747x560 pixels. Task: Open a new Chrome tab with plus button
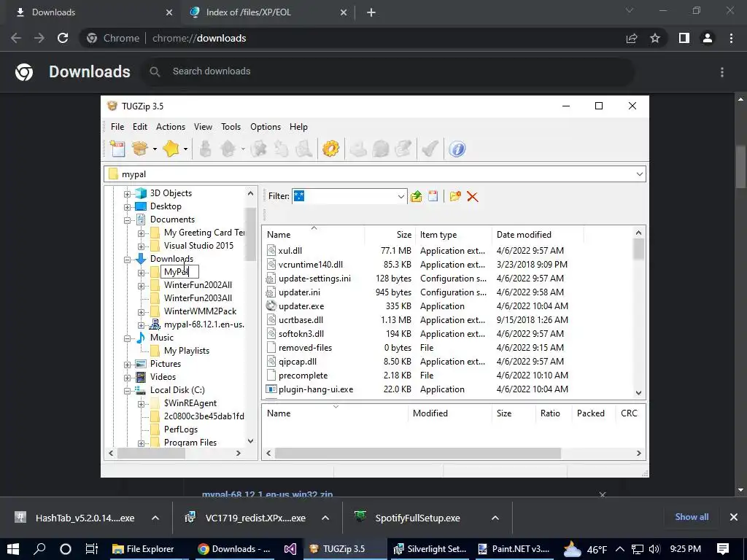click(x=371, y=13)
